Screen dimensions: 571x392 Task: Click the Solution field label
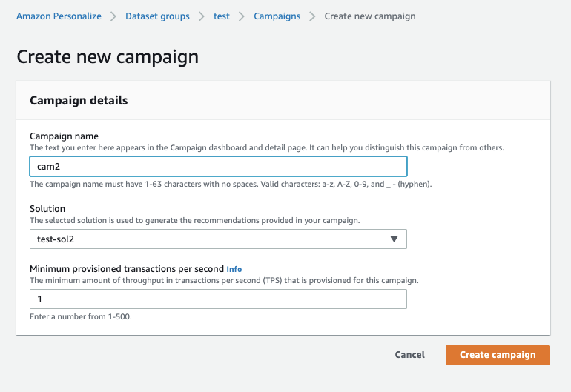click(47, 209)
